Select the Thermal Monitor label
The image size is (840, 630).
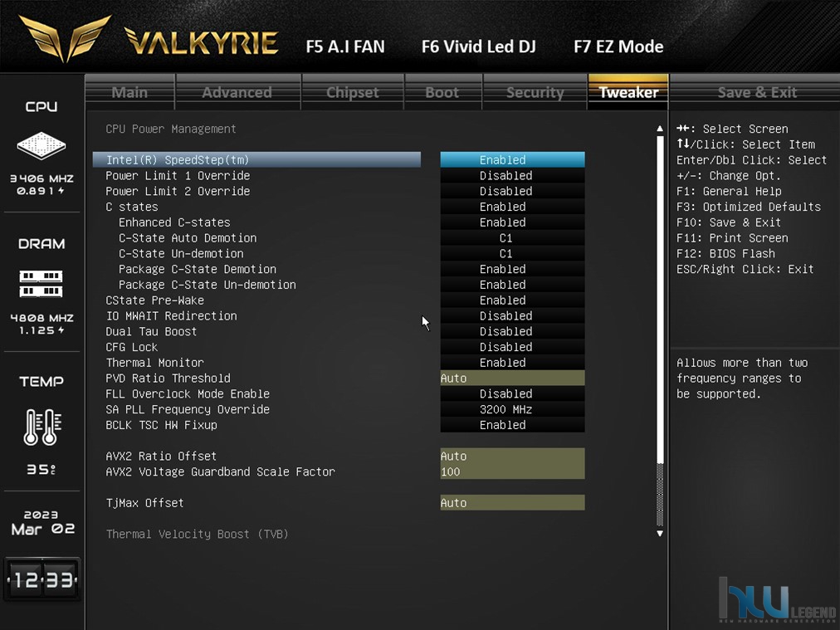pos(155,362)
